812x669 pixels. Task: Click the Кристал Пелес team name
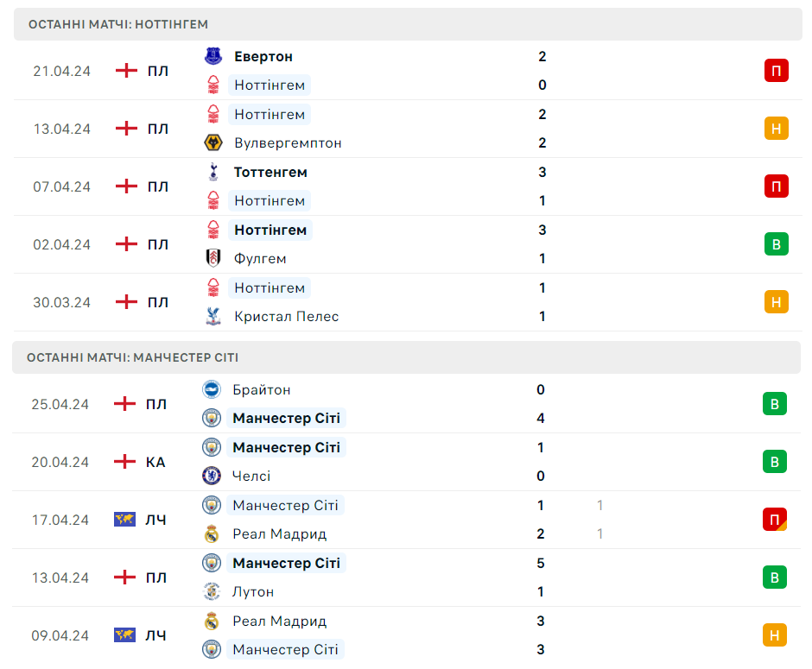click(x=286, y=316)
